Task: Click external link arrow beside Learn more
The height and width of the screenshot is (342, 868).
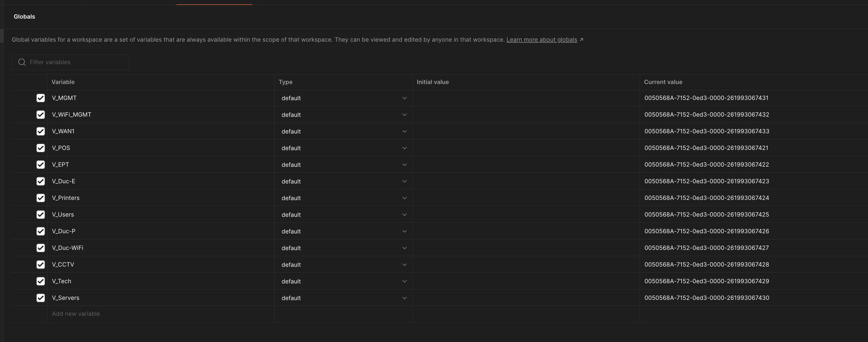Action: 581,40
